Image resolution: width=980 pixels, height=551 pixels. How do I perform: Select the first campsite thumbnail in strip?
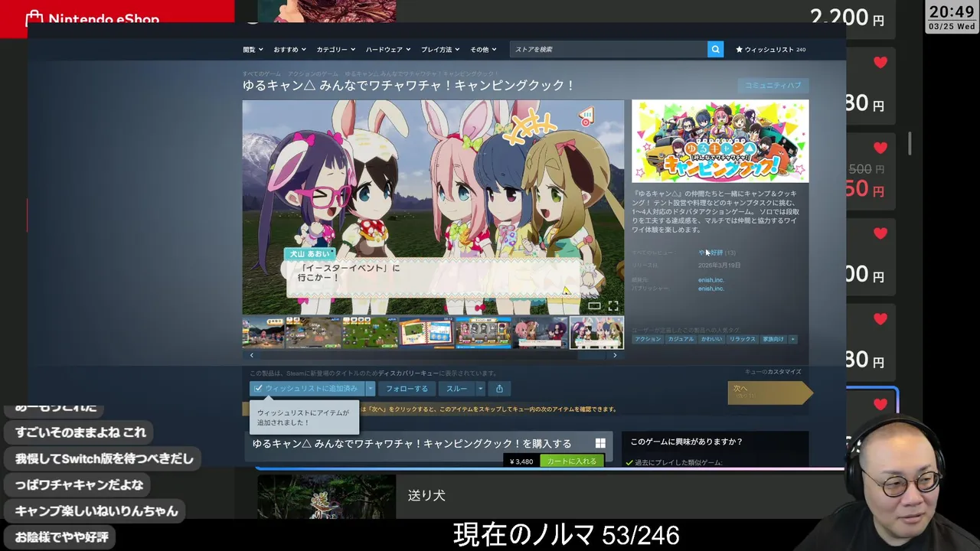click(263, 333)
